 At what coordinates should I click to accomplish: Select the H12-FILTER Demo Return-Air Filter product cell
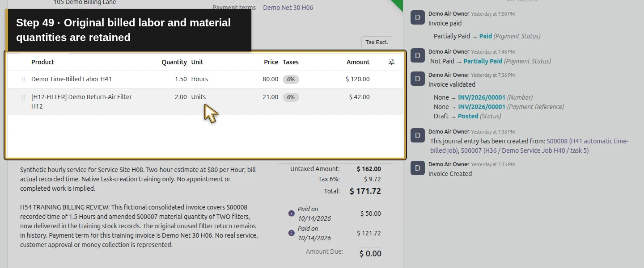[81, 102]
